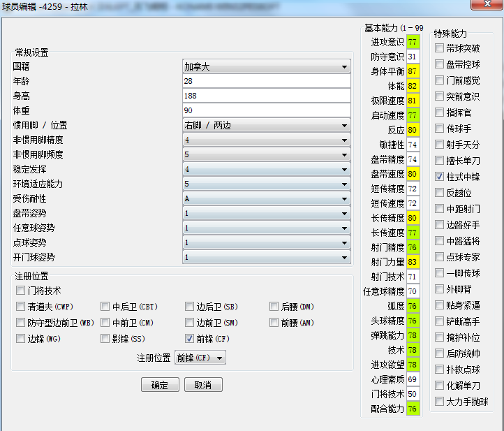Screen dimensions: 504x431
Task: Expand the 开门球姿势 dropdown
Action: 267,257
